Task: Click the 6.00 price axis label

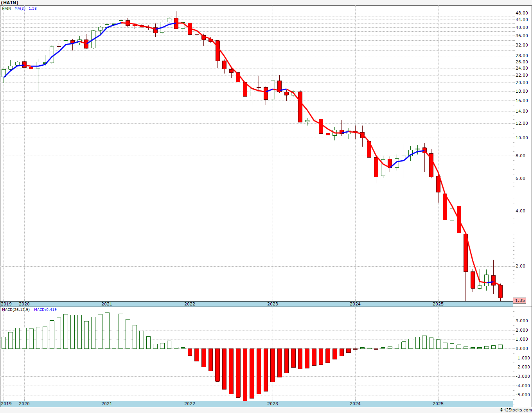Action: (x=521, y=178)
